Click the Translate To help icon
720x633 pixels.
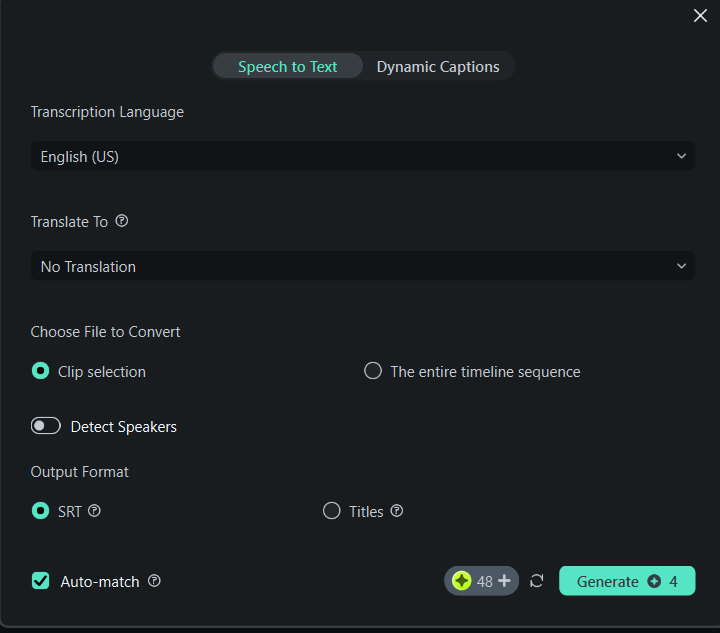point(122,221)
